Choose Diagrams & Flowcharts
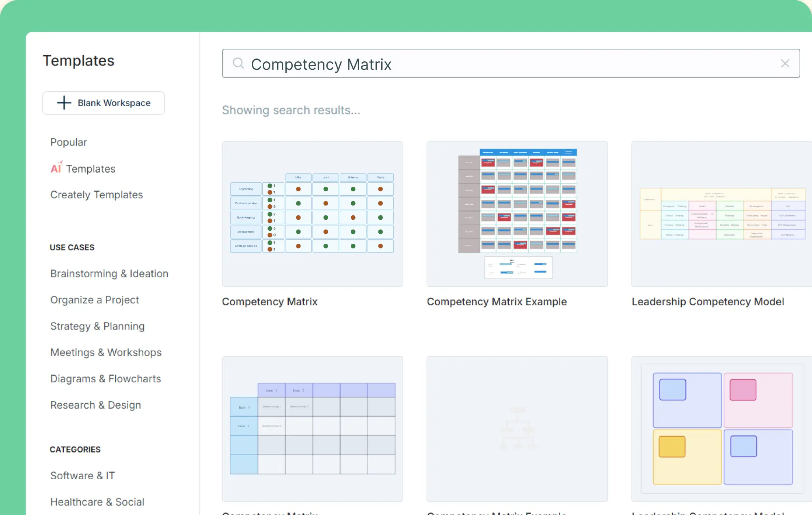The height and width of the screenshot is (515, 812). pos(106,379)
